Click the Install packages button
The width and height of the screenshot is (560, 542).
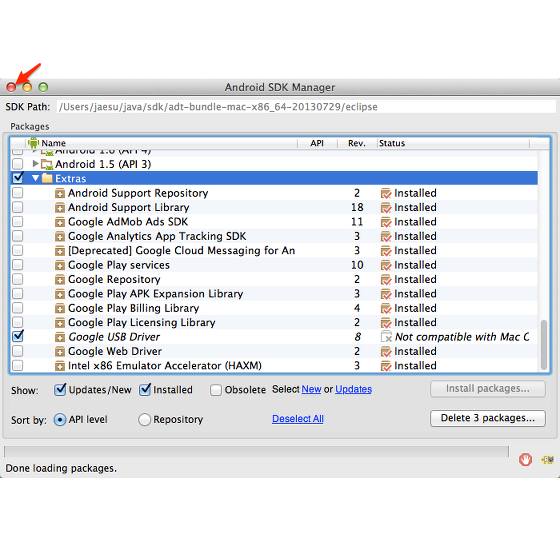[488, 388]
